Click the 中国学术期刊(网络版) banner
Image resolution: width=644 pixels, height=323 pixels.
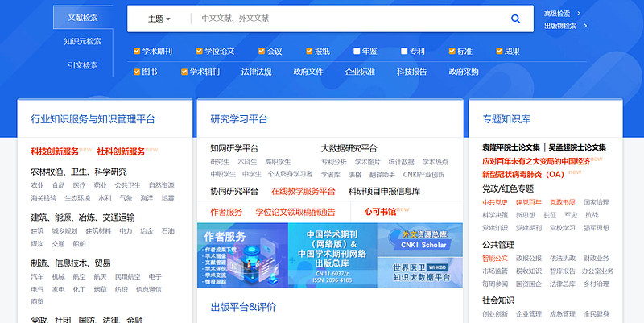(332, 255)
